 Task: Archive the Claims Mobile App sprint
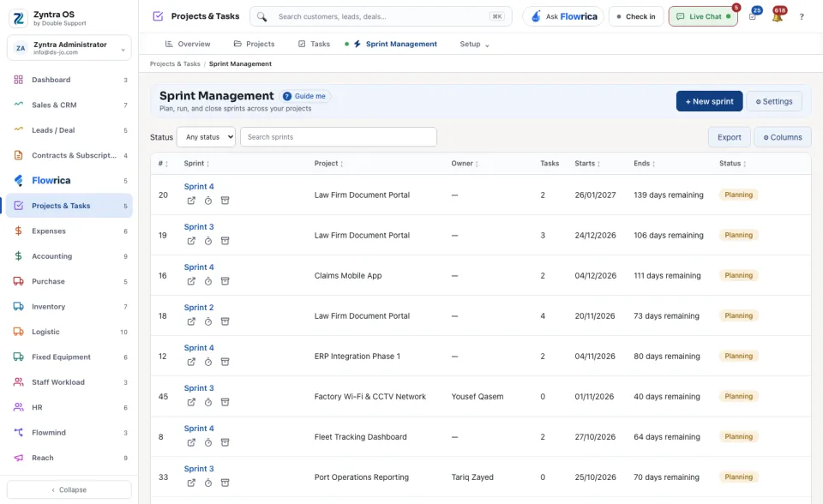coord(225,281)
